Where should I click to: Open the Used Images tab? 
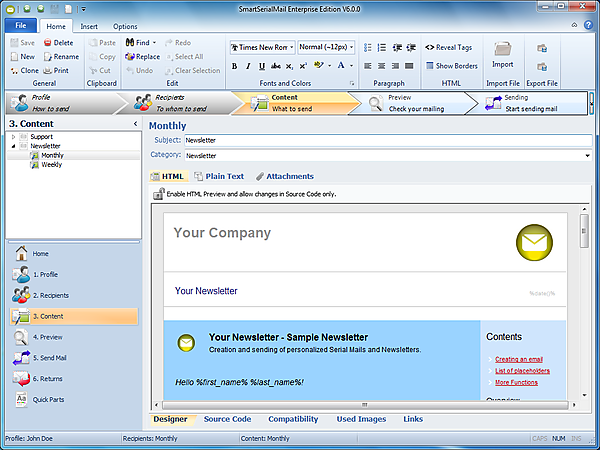[361, 419]
